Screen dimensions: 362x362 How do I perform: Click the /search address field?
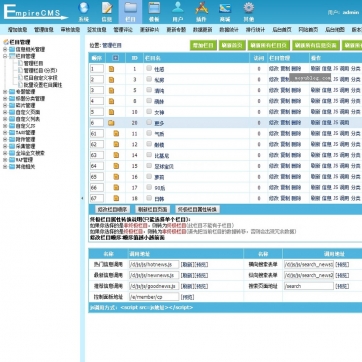click(309, 286)
